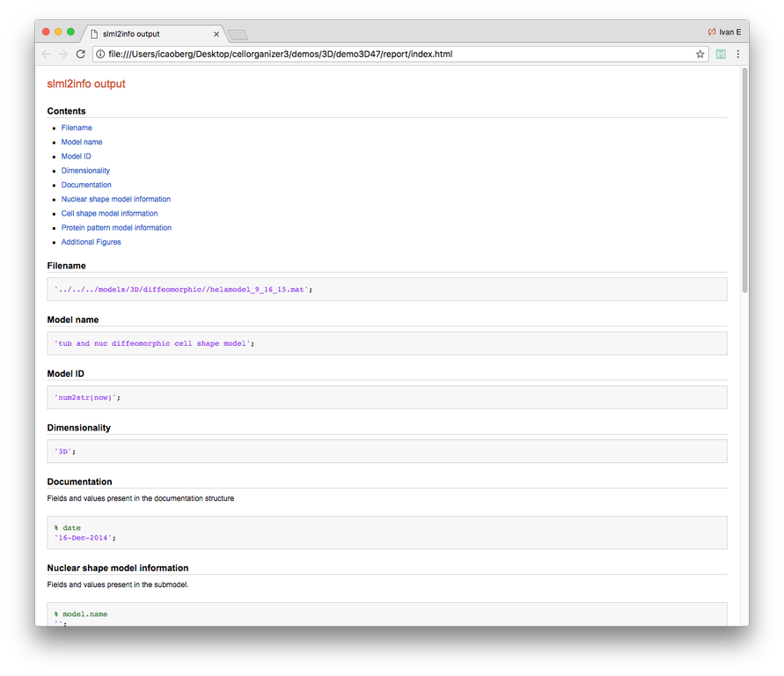Click the 'num2str(now)' code value
Image resolution: width=784 pixels, height=676 pixels.
click(87, 398)
